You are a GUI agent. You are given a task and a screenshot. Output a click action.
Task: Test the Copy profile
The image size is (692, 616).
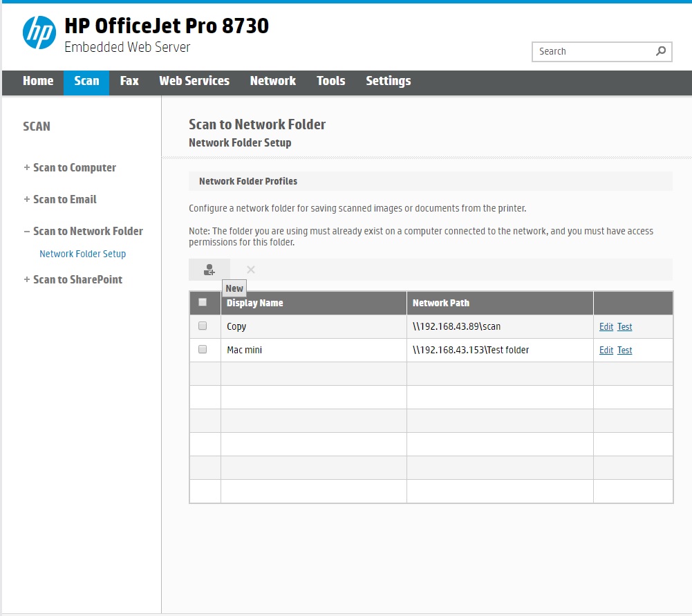click(624, 326)
